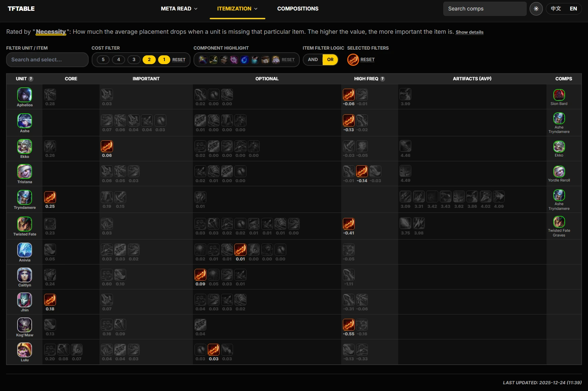Select purple rod component highlight icon

pyautogui.click(x=234, y=60)
